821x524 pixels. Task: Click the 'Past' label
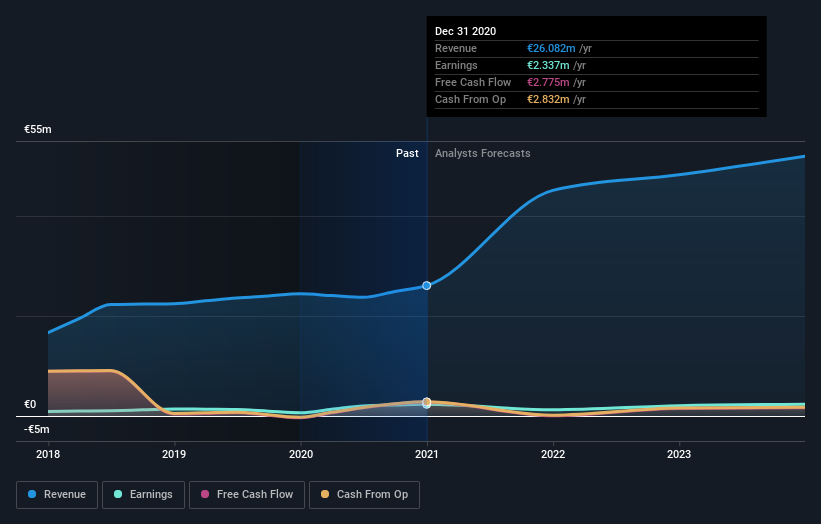coord(407,153)
